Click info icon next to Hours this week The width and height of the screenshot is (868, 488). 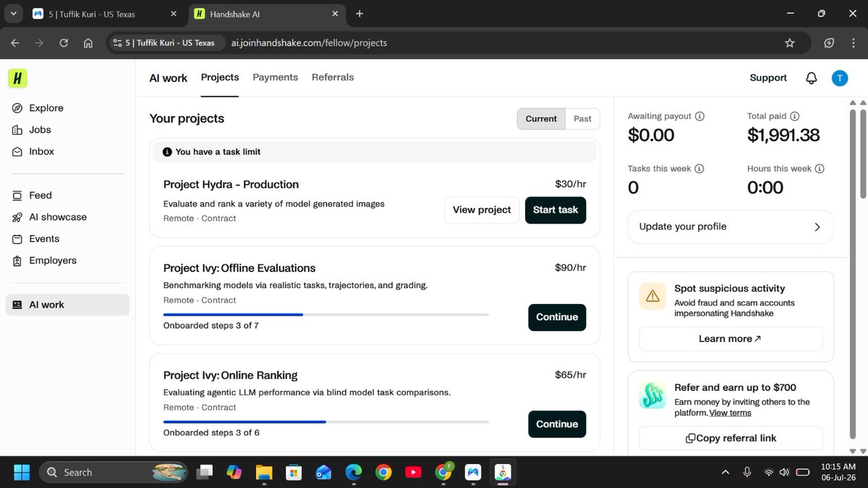[820, 169]
